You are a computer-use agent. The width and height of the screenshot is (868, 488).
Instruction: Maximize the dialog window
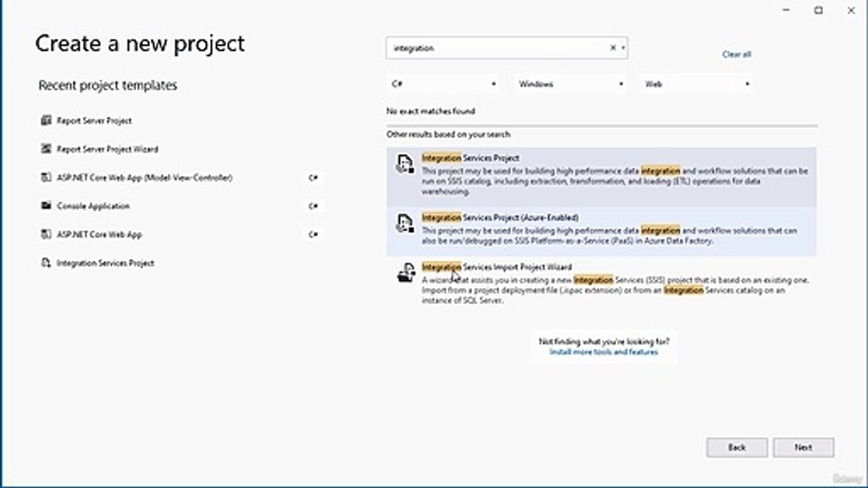click(818, 10)
